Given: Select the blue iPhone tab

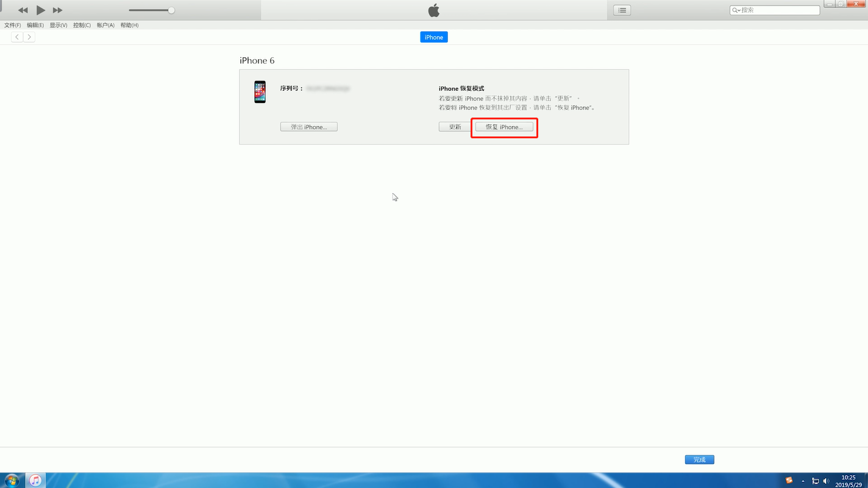Looking at the screenshot, I should point(434,37).
